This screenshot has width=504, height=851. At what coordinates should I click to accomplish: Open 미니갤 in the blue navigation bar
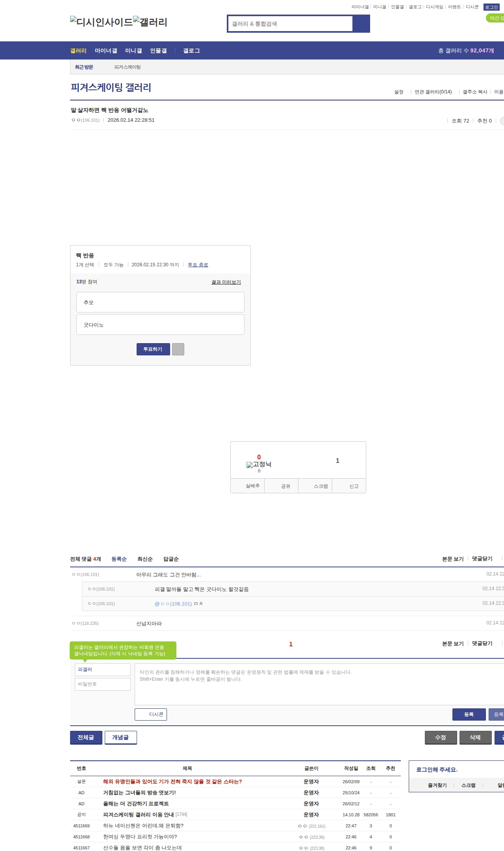point(133,51)
